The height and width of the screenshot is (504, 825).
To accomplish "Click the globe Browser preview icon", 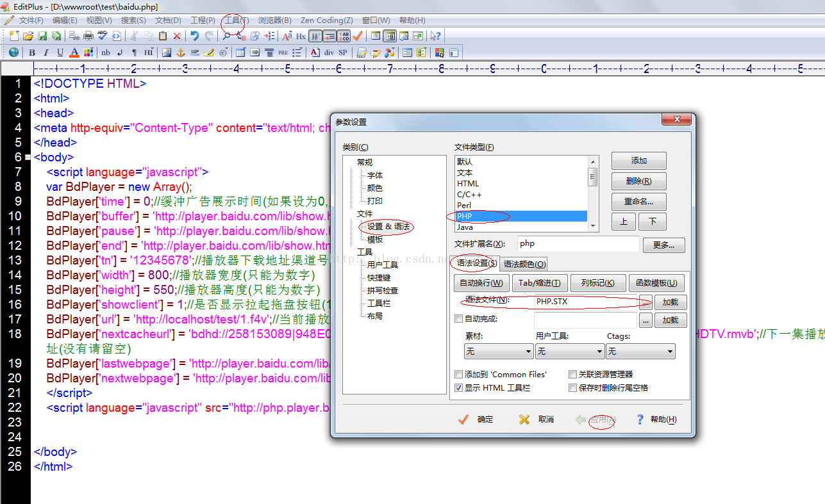I will click(x=13, y=52).
